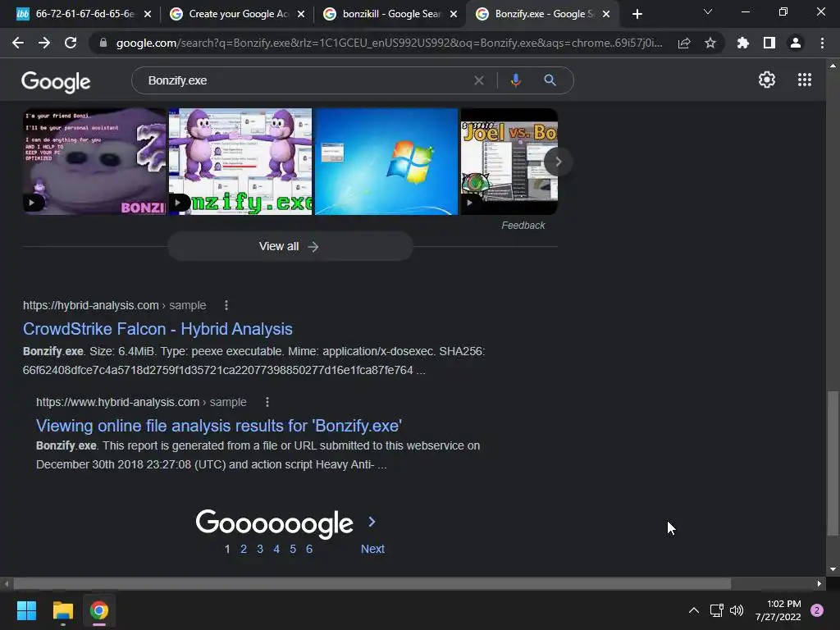The height and width of the screenshot is (630, 840).
Task: Show hidden system tray icons
Action: 694,610
